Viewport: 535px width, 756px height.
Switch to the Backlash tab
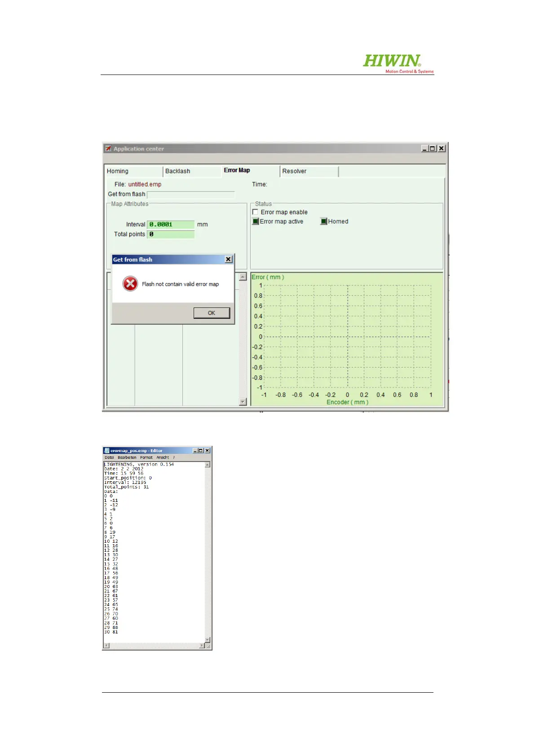tap(192, 171)
